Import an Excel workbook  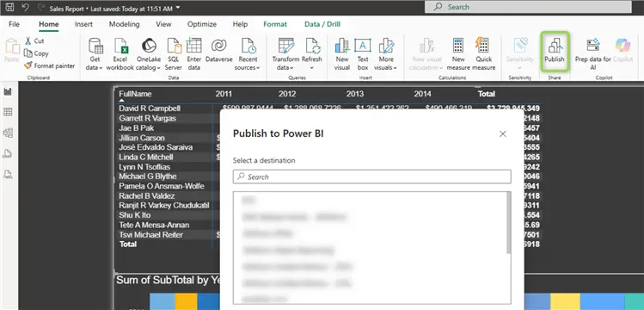tap(120, 54)
